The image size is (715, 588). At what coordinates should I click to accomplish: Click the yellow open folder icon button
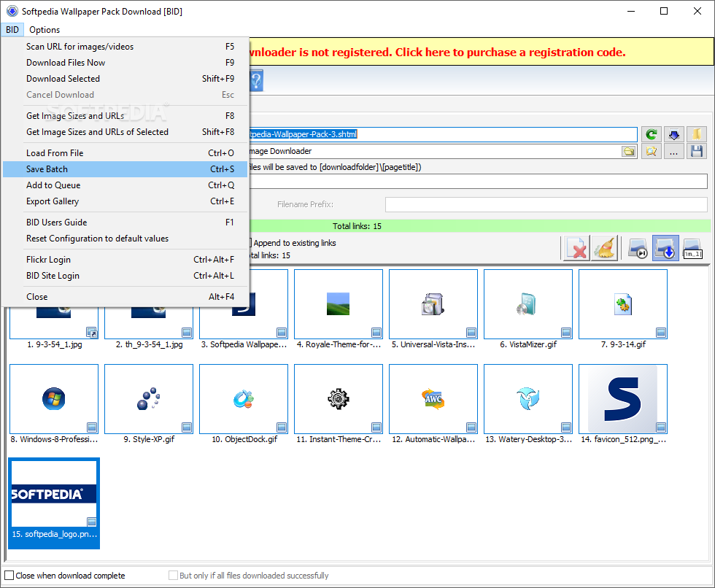(x=697, y=134)
